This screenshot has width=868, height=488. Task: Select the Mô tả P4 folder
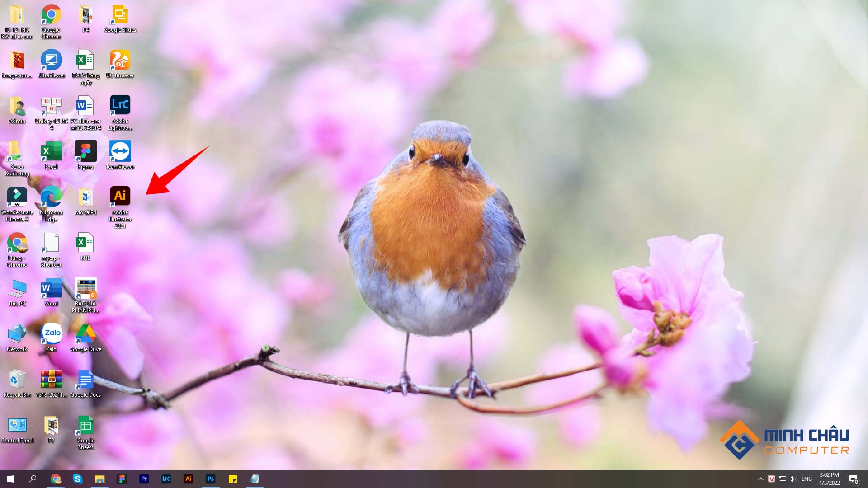click(x=85, y=201)
